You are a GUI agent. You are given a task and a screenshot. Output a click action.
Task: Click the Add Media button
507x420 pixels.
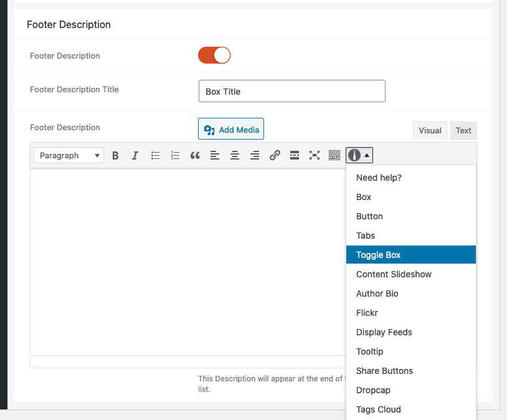click(231, 129)
